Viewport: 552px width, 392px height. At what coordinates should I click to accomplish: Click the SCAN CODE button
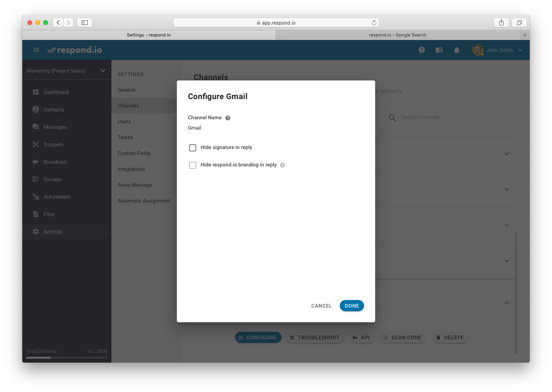[402, 337]
